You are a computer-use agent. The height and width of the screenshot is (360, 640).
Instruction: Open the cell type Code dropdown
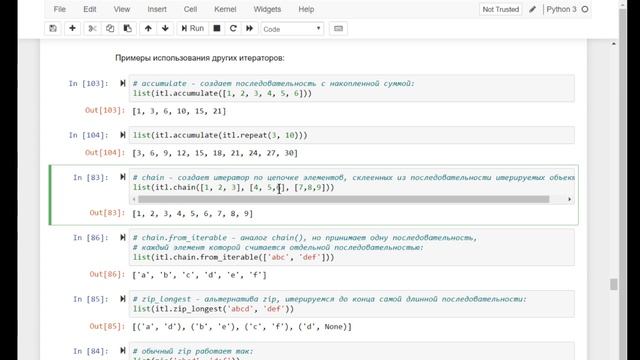[292, 29]
